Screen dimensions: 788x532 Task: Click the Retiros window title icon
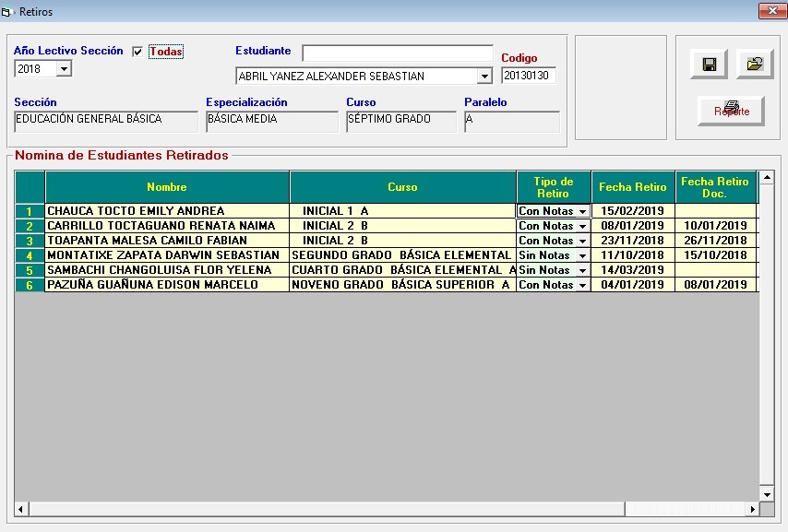click(x=7, y=12)
